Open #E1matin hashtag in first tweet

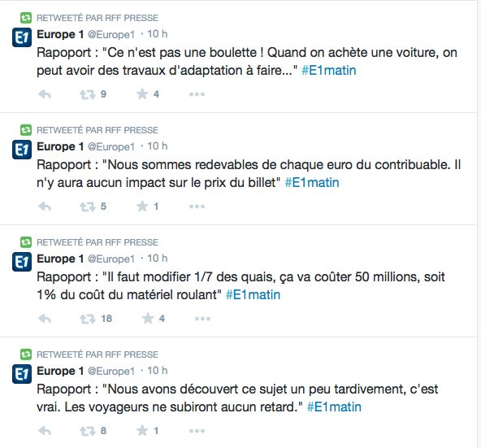tap(328, 70)
